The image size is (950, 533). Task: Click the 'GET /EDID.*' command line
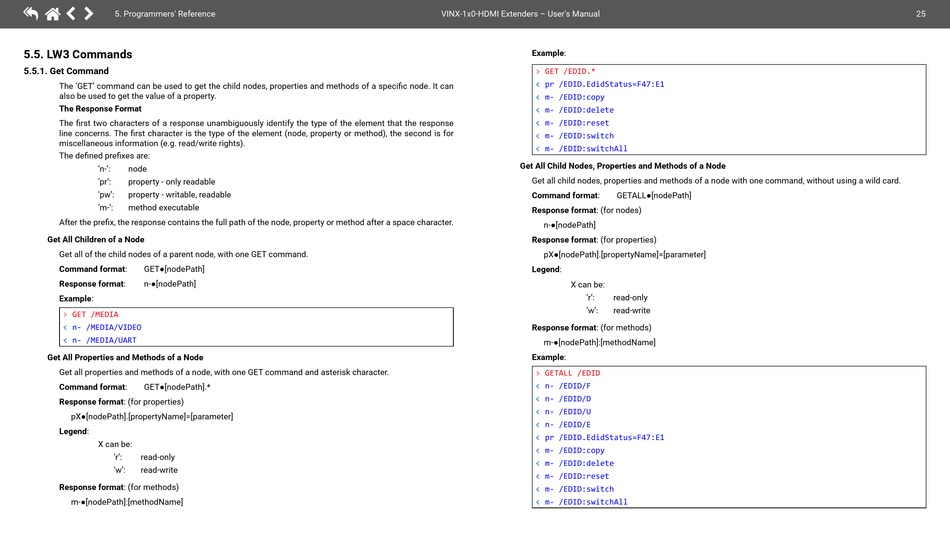coord(565,71)
